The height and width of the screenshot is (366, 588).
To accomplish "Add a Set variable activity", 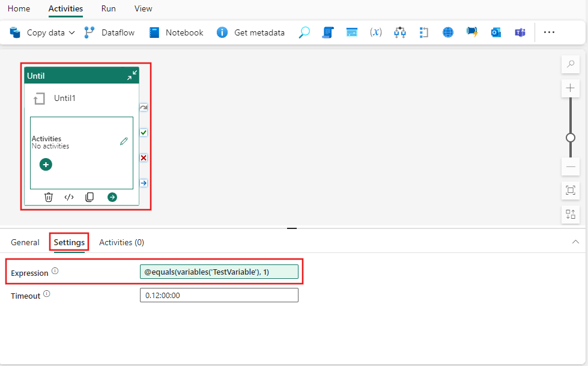I will point(376,32).
